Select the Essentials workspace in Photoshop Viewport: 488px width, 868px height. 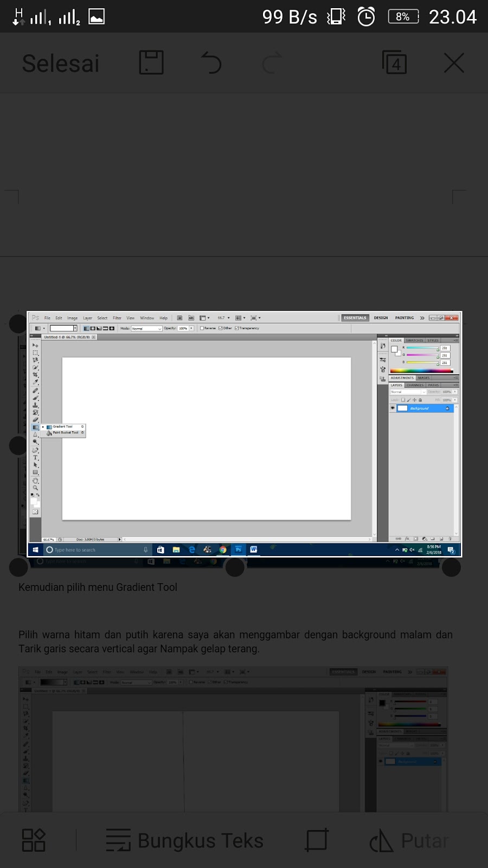point(355,318)
